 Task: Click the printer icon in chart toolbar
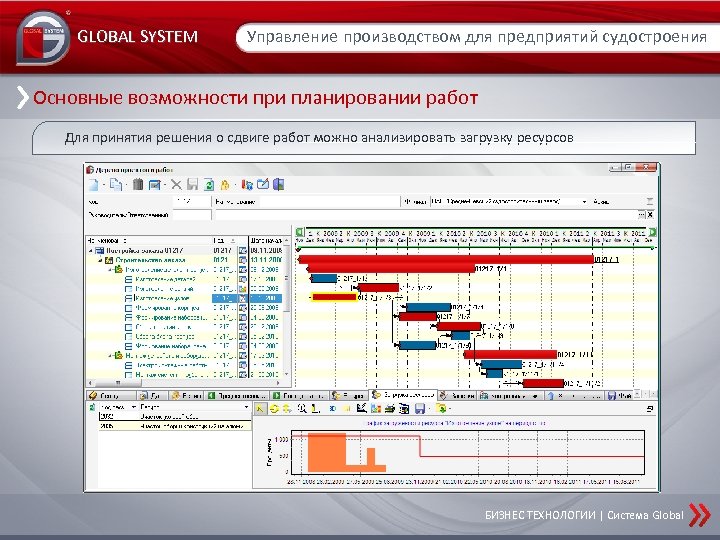tap(390, 408)
